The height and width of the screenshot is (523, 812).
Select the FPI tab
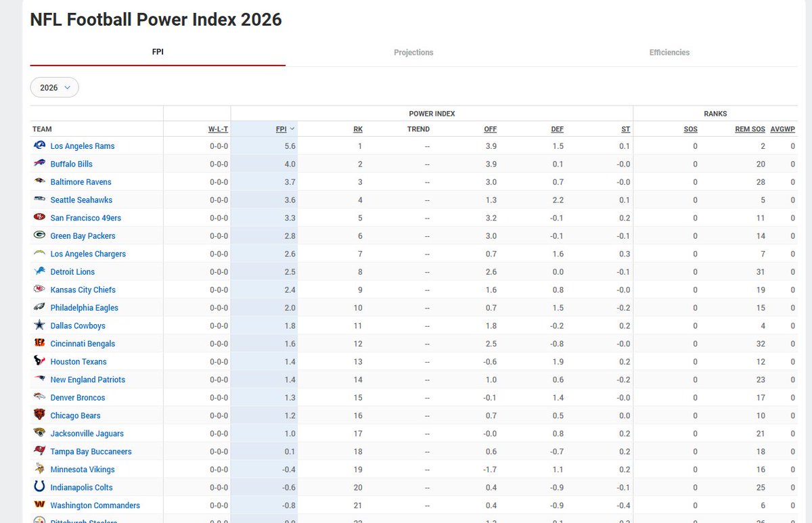[x=158, y=52]
